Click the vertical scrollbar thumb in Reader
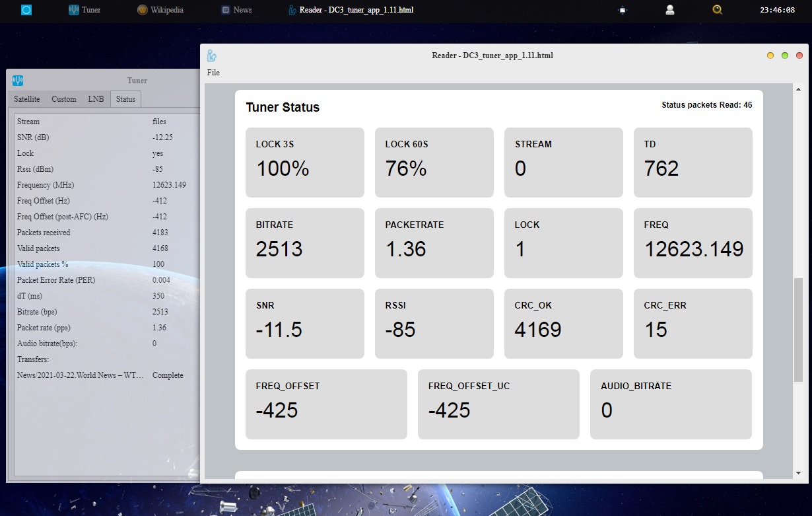Viewport: 812px width, 516px height. pyautogui.click(x=798, y=330)
